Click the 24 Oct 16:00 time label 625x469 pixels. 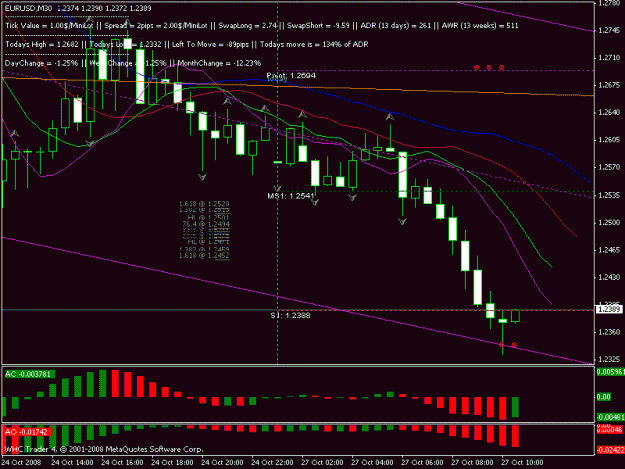coord(122,463)
